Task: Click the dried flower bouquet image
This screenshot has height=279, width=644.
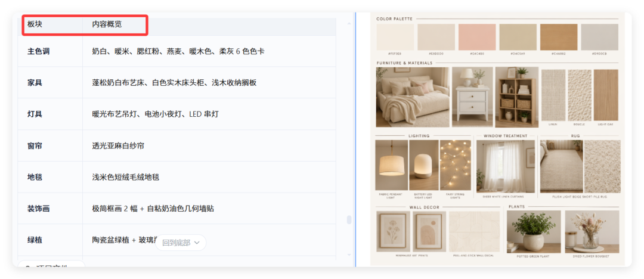Action: tap(592, 231)
